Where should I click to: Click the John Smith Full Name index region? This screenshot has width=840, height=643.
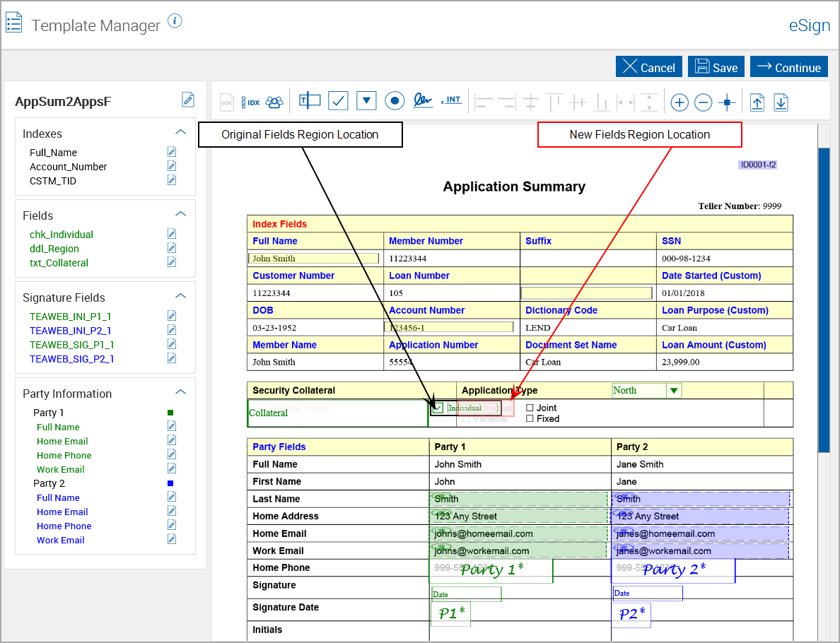click(x=313, y=259)
